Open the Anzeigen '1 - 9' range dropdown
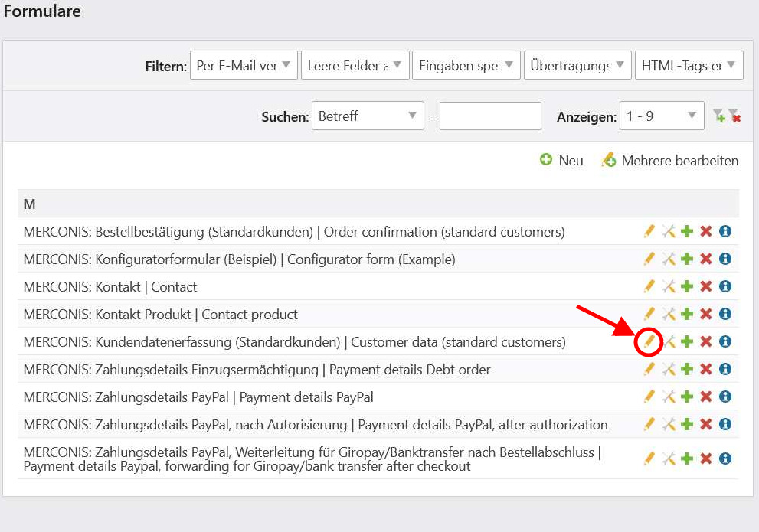 coord(662,116)
